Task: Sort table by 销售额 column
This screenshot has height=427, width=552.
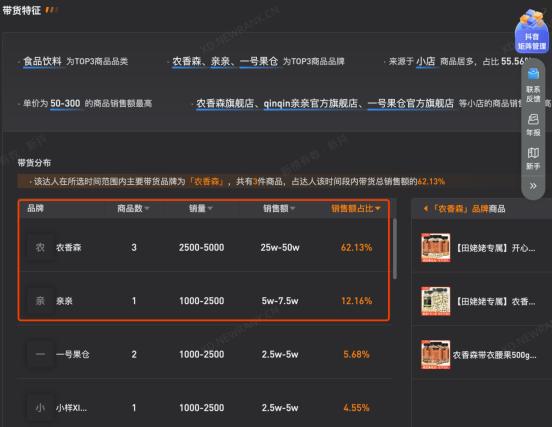Action: (x=279, y=208)
